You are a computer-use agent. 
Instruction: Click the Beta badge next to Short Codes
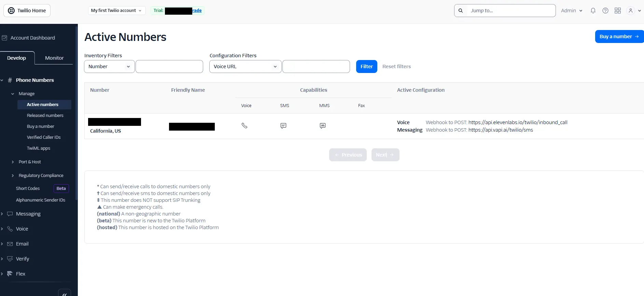tap(61, 189)
